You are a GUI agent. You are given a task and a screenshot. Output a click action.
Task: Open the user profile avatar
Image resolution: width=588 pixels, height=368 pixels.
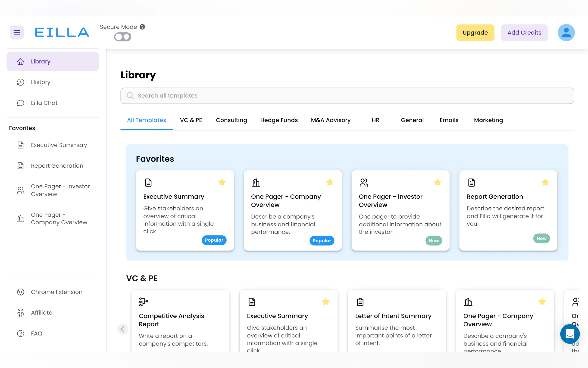[566, 32]
